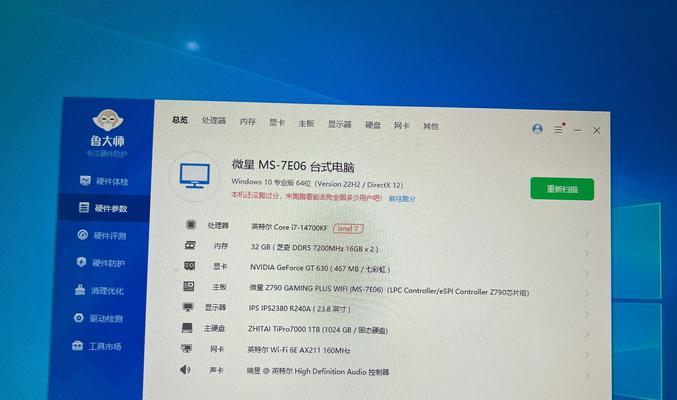This screenshot has height=400, width=677.
Task: Close the 鲁大师 window
Action: point(597,130)
